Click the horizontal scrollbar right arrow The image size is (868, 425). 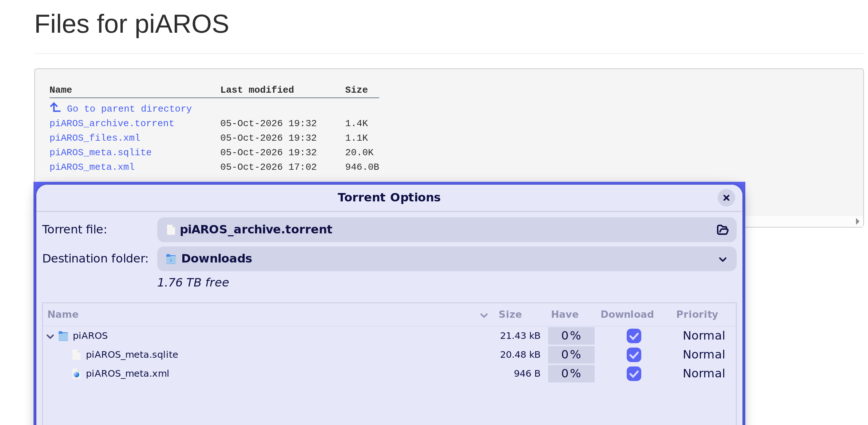coord(857,221)
